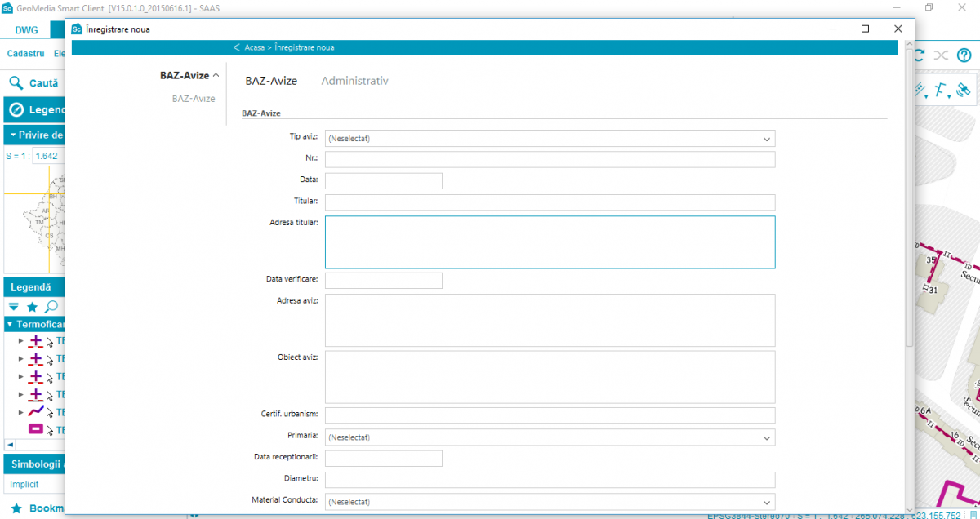Click the magnifier icon in legend toolbar
Viewport: 980px width, 519px height.
(51, 307)
